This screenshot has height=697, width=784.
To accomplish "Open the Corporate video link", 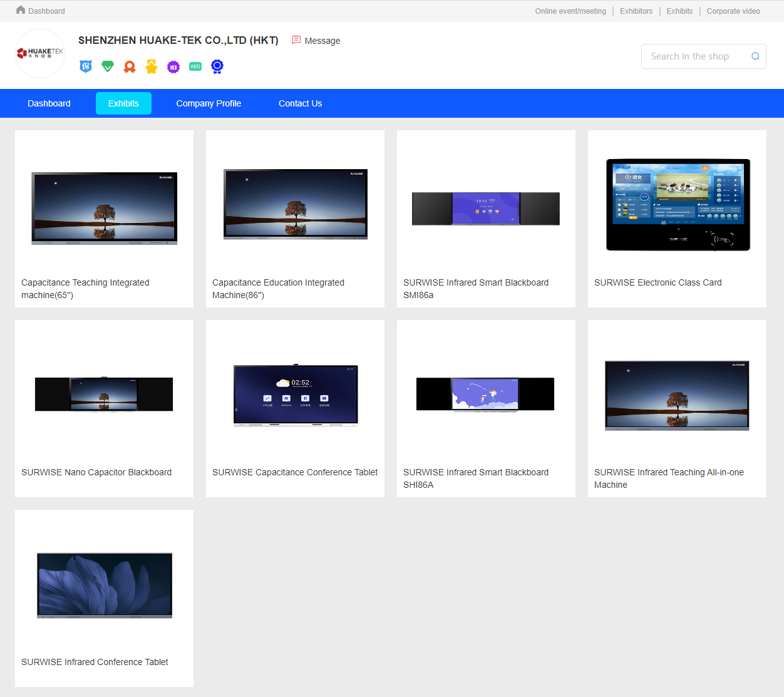I will pos(733,11).
